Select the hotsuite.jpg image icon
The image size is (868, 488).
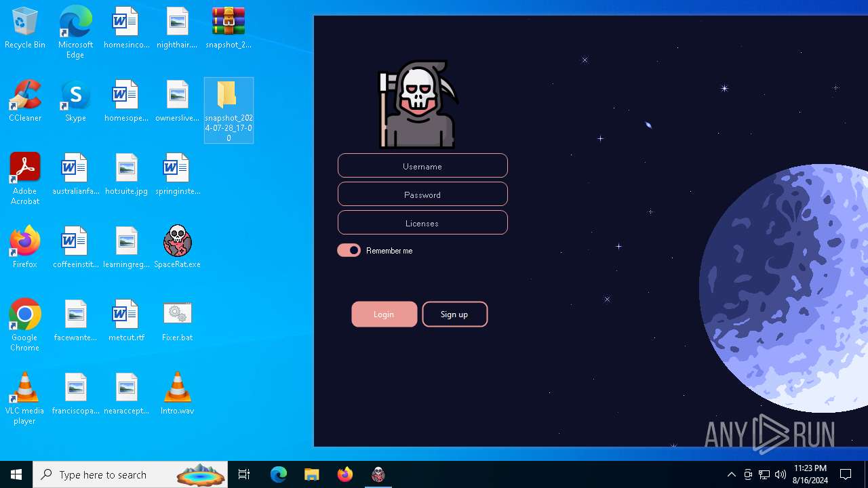(126, 175)
